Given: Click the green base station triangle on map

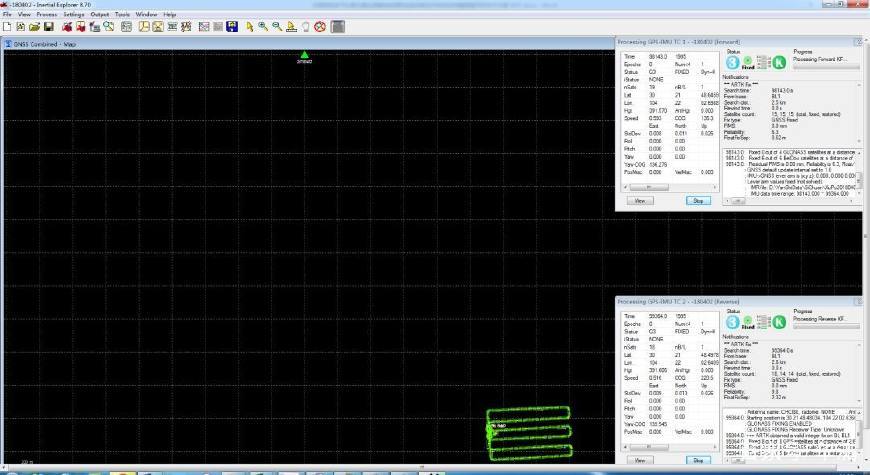Looking at the screenshot, I should tap(305, 55).
